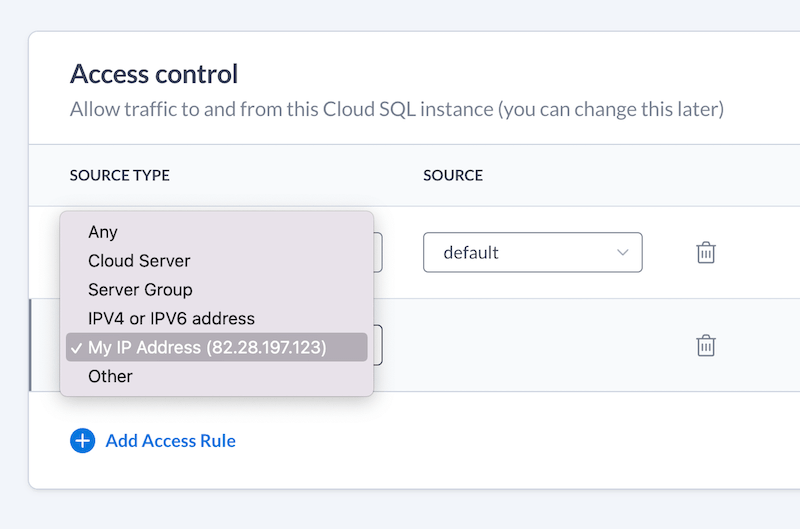This screenshot has width=800, height=529.
Task: Delete the access rule with default source
Action: 706,253
